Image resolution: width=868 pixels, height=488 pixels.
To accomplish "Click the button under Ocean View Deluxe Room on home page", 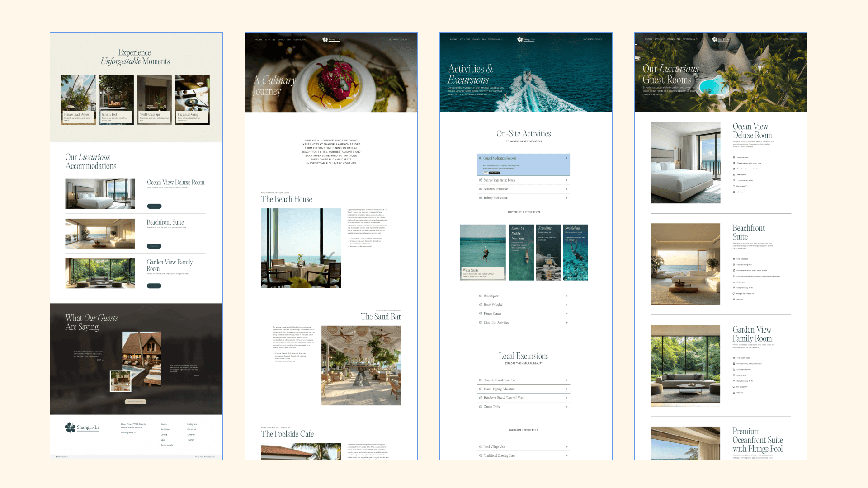I will [154, 206].
